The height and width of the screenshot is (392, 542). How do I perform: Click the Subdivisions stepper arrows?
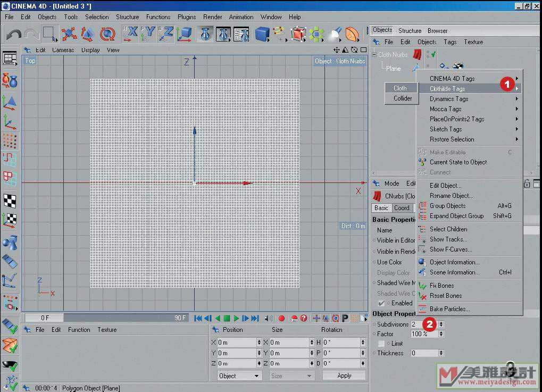441,324
